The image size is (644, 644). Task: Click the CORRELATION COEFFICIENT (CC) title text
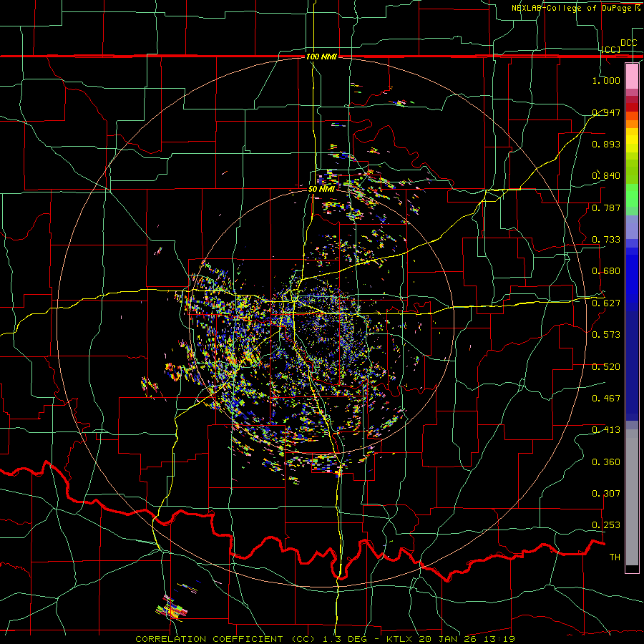click(x=225, y=639)
